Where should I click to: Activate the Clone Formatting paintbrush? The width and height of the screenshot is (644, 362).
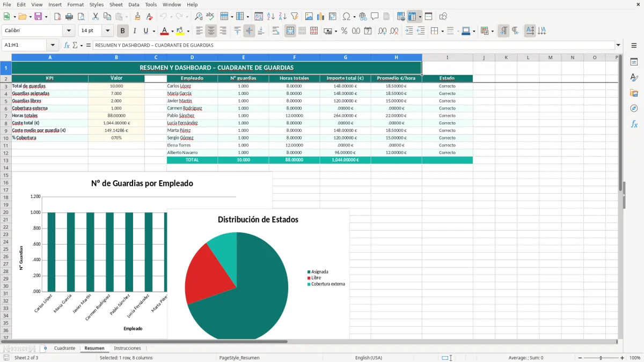coord(137,17)
